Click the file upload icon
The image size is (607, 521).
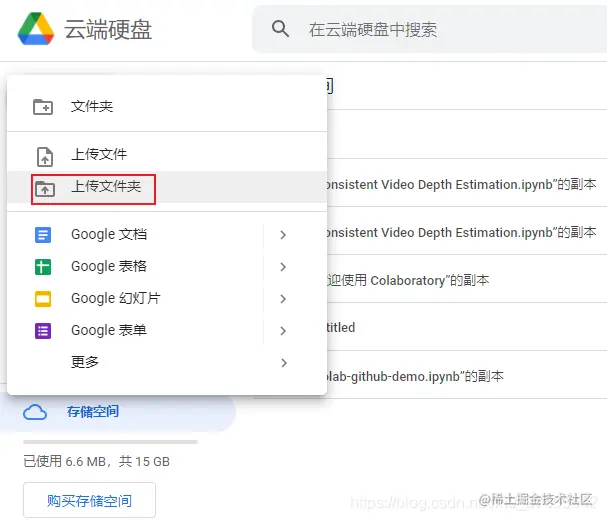[x=45, y=156]
